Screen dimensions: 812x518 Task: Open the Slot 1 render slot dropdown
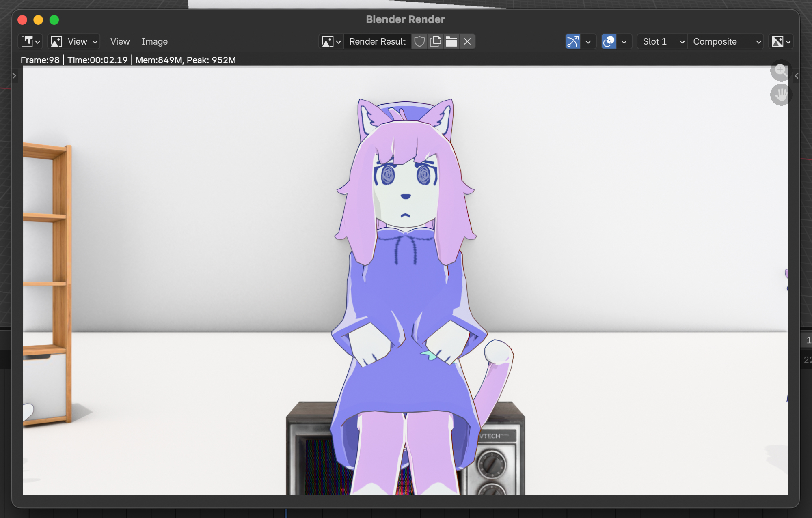pyautogui.click(x=662, y=41)
